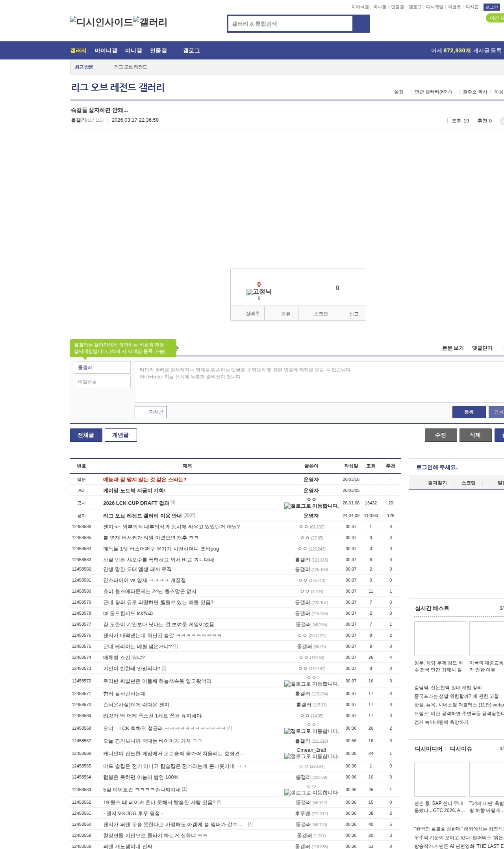The width and height of the screenshot is (504, 849).
Task: Click the 디시인사이드 logo image
Action: 101,22
